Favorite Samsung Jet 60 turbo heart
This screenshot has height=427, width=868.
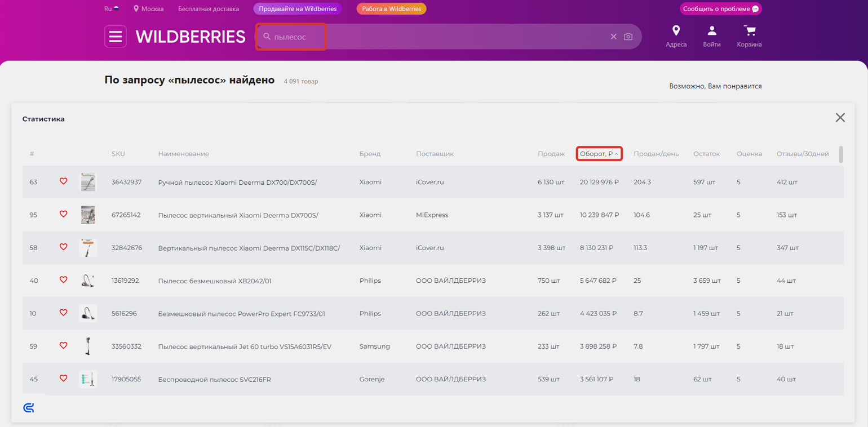tap(63, 345)
